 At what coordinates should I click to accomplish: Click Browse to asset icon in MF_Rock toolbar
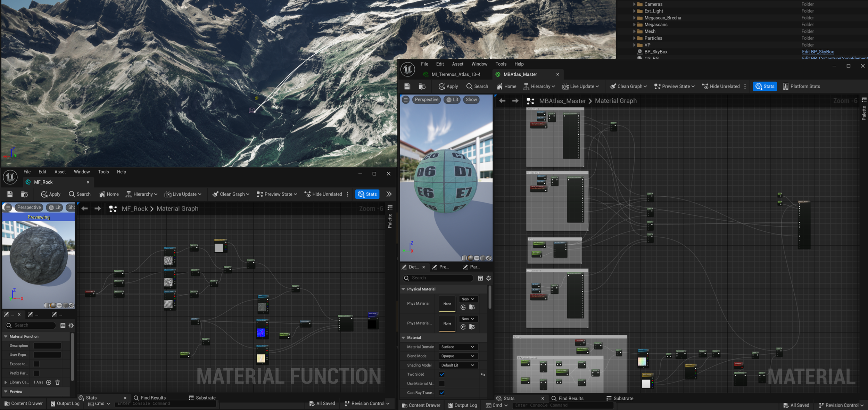coord(24,194)
